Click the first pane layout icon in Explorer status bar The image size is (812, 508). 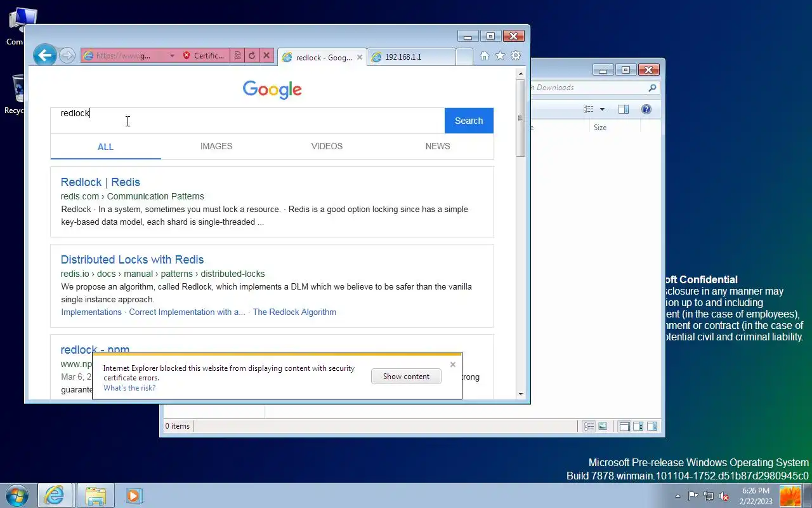(x=624, y=427)
